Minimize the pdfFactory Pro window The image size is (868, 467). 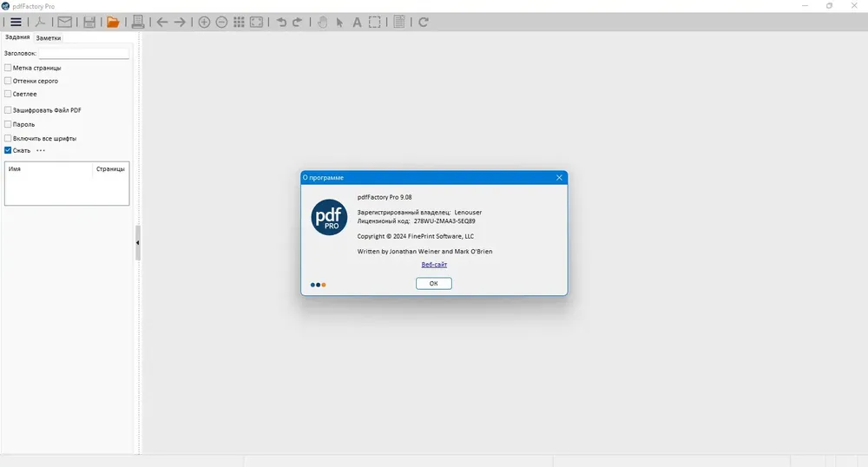(x=805, y=5)
